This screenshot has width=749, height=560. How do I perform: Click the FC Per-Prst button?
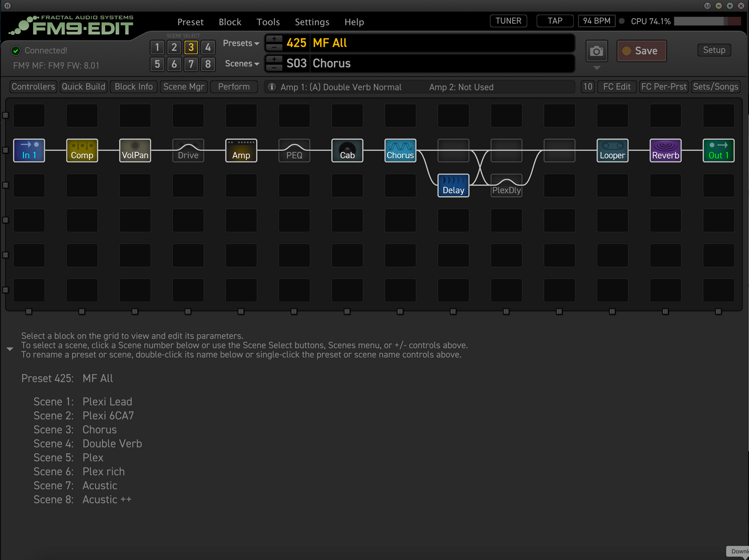tap(663, 87)
